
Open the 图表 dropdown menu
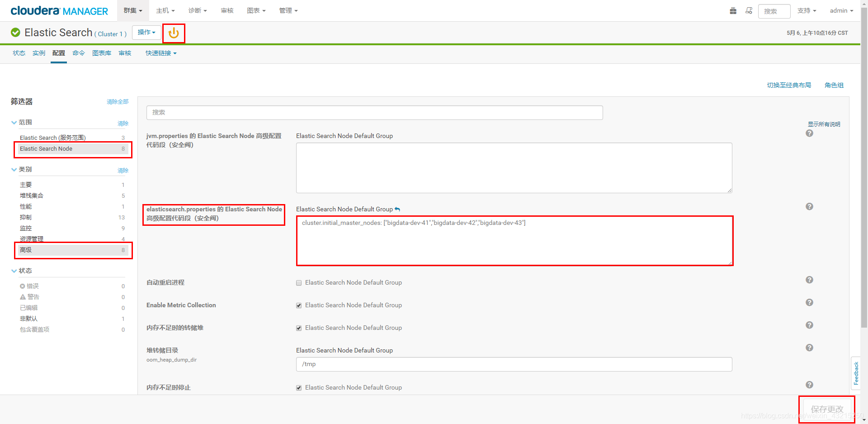pyautogui.click(x=256, y=10)
